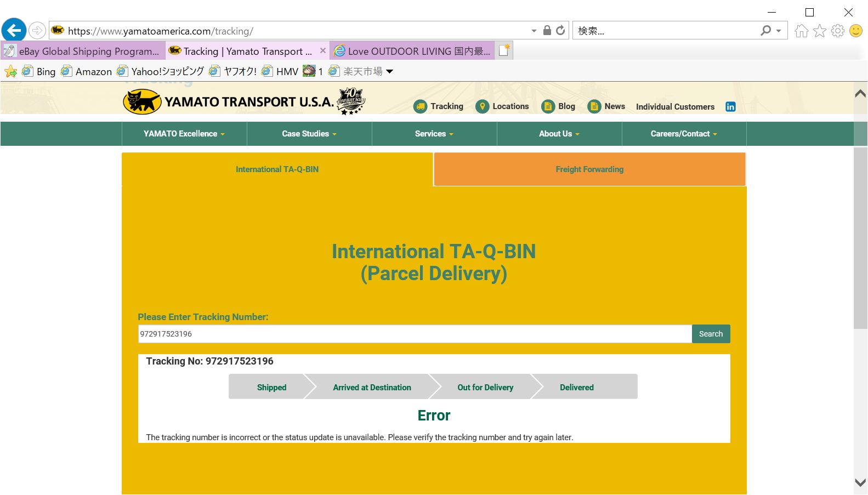Select International TA-Q-BIN tab
Image resolution: width=868 pixels, height=495 pixels.
coord(277,169)
